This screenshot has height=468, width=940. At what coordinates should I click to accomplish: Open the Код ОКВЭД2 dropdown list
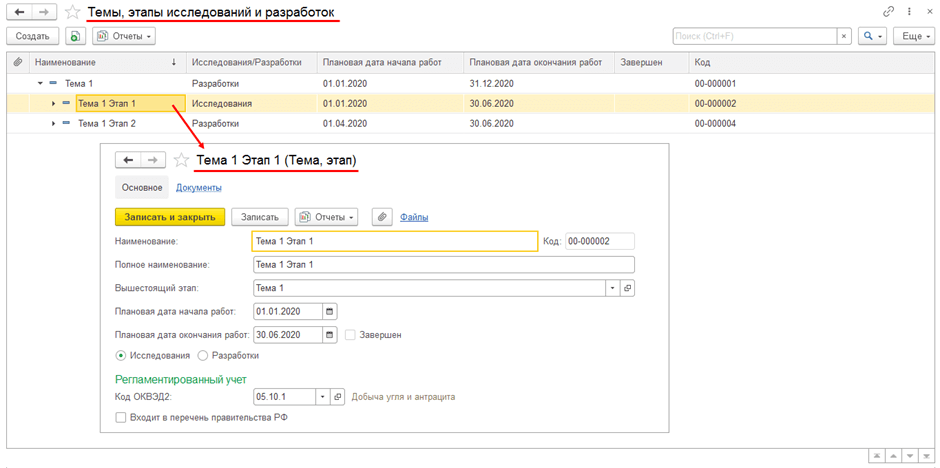[x=324, y=397]
